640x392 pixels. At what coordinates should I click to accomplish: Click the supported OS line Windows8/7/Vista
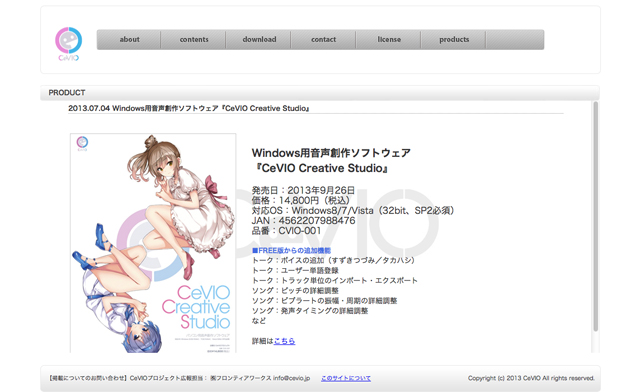click(x=353, y=211)
